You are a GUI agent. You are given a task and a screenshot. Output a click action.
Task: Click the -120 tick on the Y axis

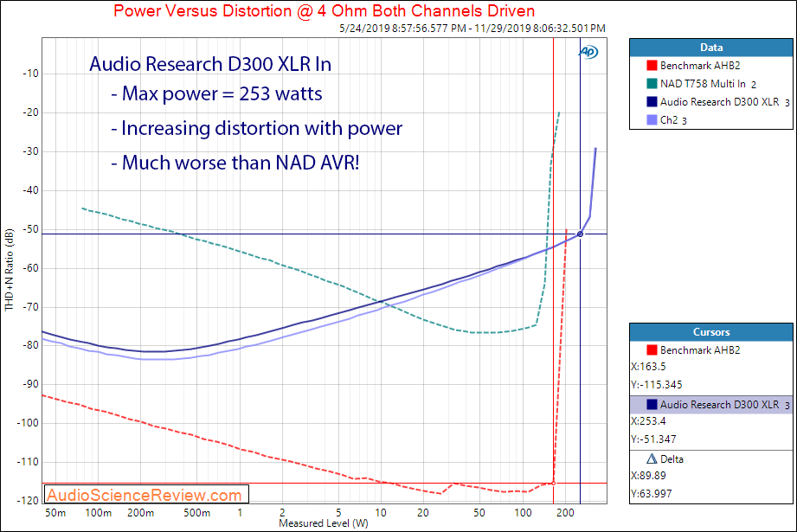(28, 501)
